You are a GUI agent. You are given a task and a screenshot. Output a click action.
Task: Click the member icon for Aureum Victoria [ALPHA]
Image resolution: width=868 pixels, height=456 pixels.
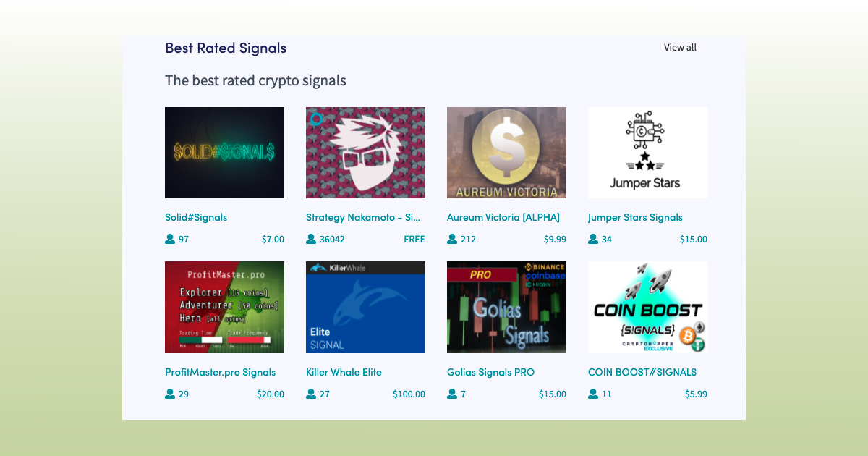click(451, 239)
